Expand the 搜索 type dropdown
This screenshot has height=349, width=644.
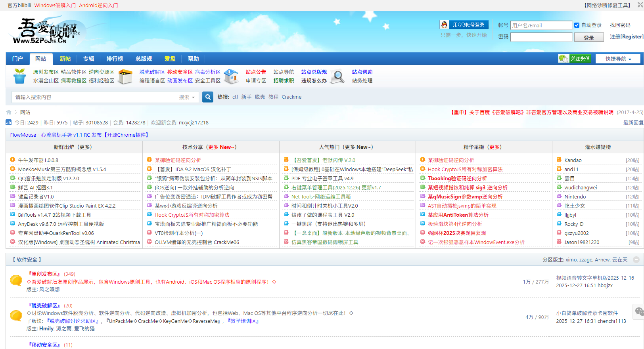tap(187, 97)
